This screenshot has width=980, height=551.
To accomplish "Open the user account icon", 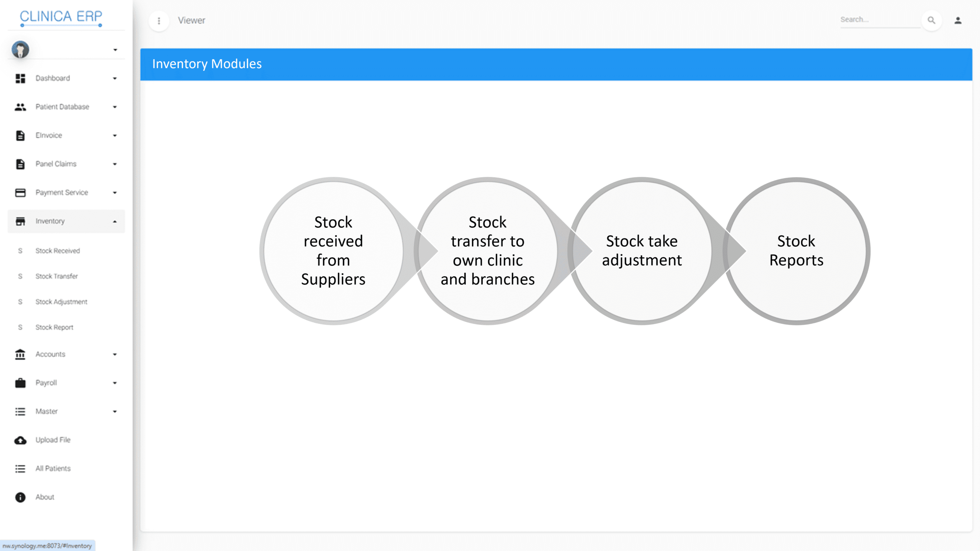I will pyautogui.click(x=958, y=21).
